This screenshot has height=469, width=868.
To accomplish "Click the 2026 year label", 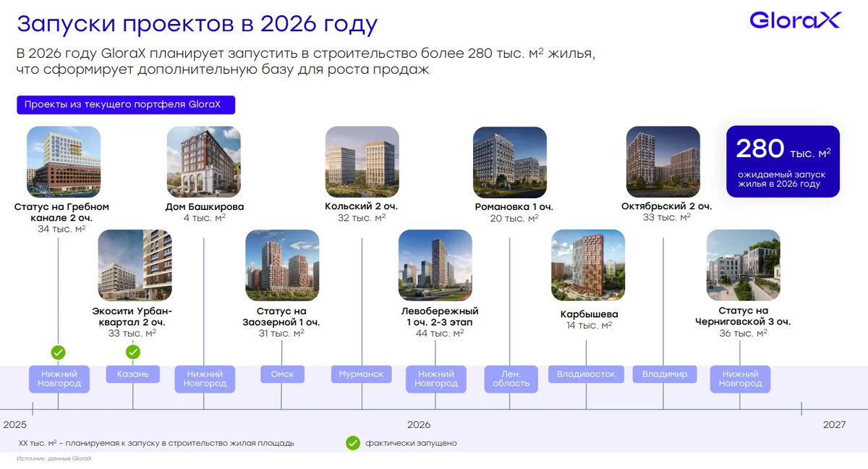I will [419, 425].
